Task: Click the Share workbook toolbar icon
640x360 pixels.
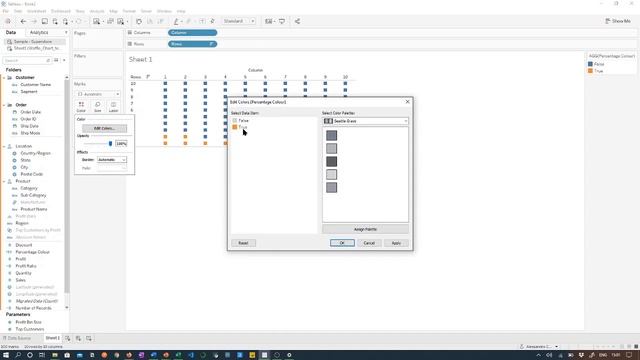Action: point(298,21)
